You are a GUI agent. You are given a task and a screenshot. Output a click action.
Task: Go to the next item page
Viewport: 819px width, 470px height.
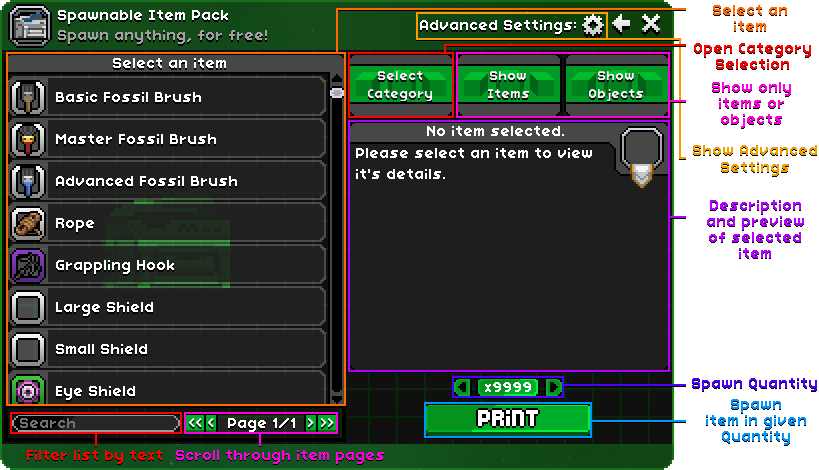tap(310, 423)
